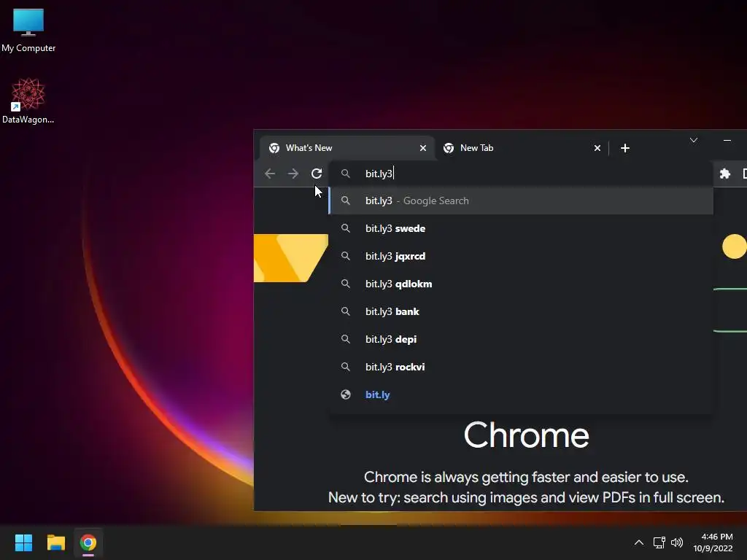Open the My Computer desktop icon

pyautogui.click(x=28, y=30)
